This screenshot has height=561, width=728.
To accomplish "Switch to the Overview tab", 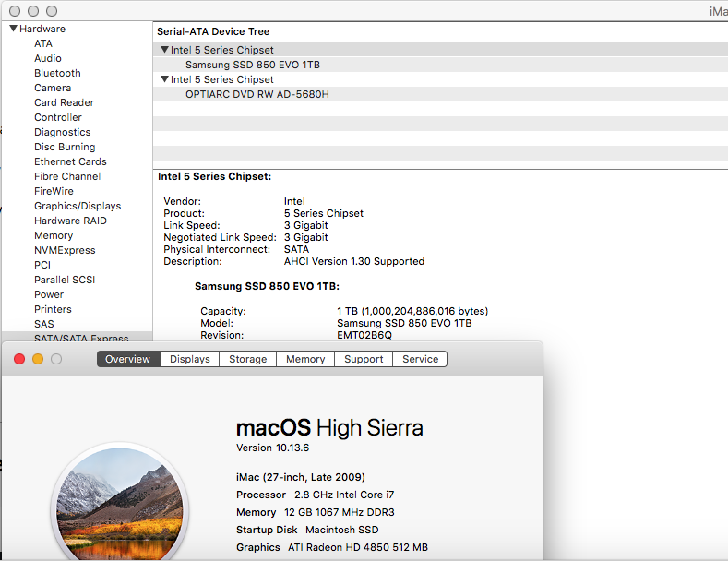I will 127,359.
